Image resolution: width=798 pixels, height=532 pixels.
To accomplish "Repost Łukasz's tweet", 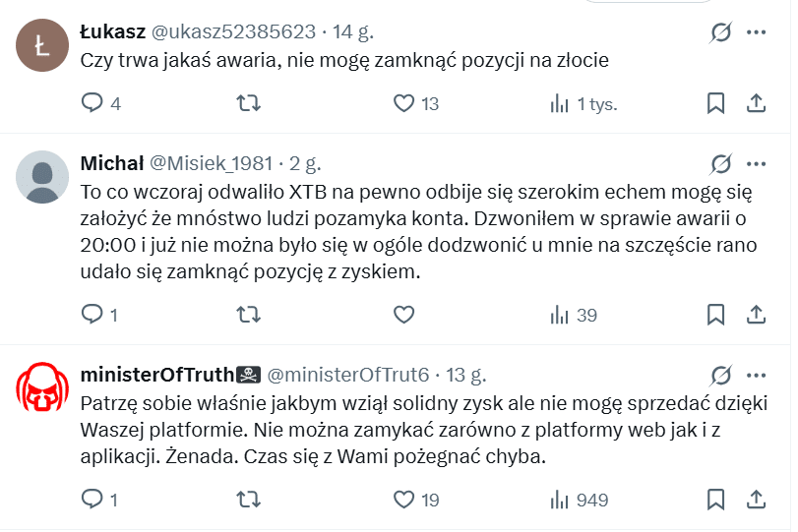I will [250, 103].
